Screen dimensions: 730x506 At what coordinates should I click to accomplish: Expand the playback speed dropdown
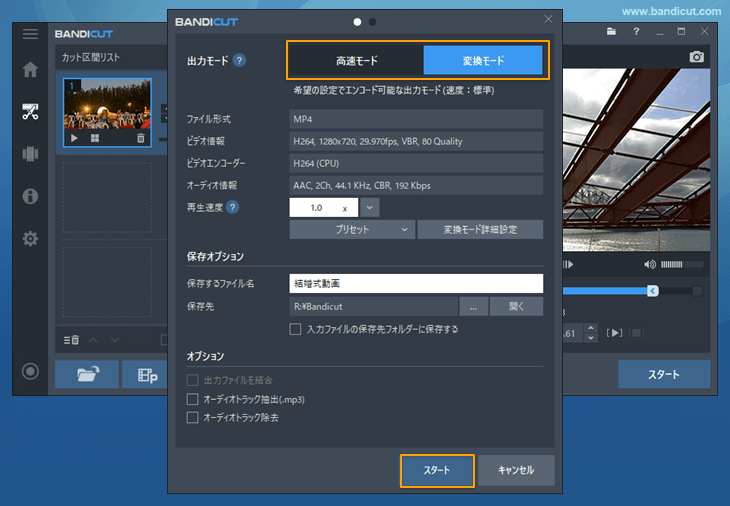pyautogui.click(x=370, y=208)
